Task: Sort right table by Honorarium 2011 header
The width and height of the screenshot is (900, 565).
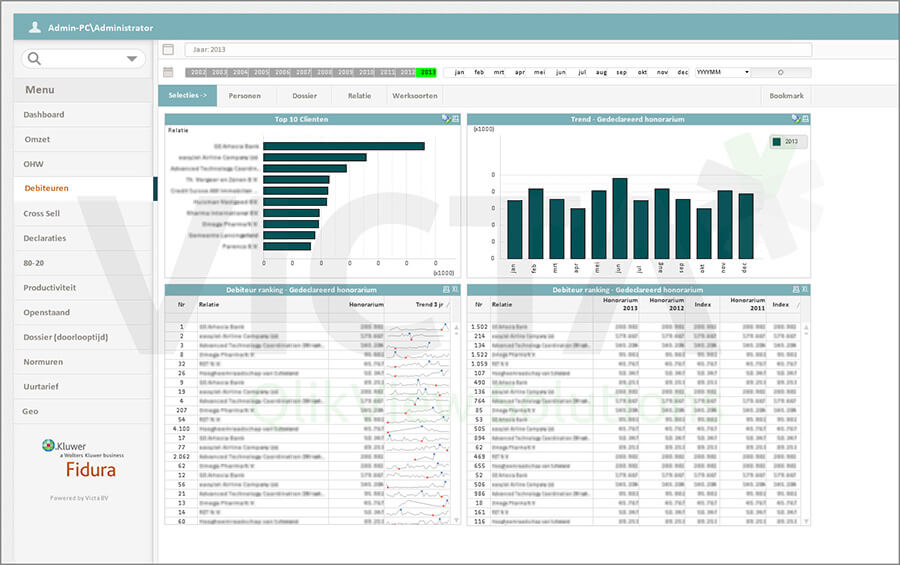Action: [747, 304]
